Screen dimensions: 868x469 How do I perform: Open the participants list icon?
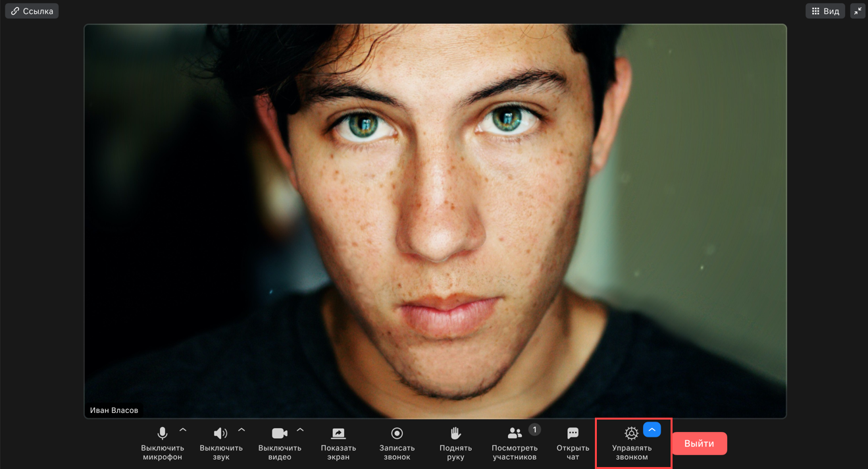click(x=515, y=433)
